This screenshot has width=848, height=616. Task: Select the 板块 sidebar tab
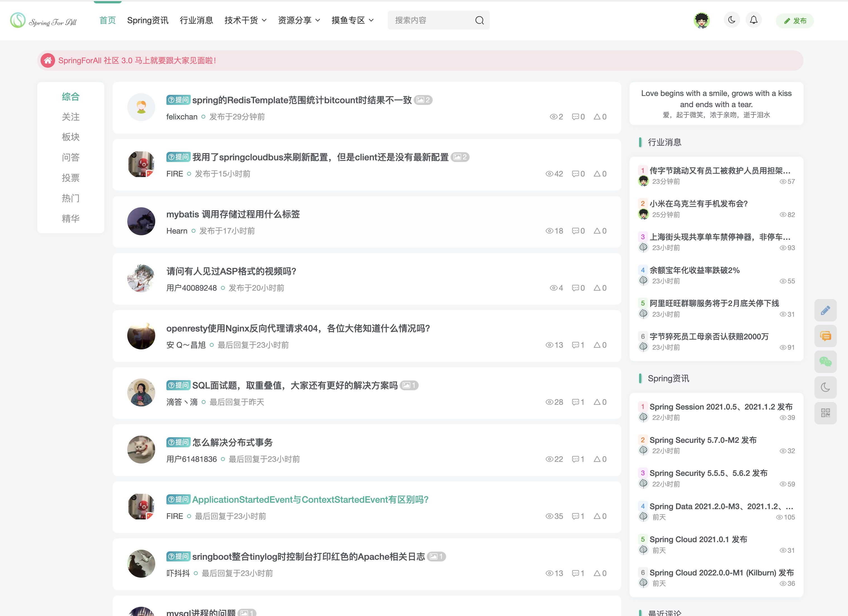[x=71, y=137]
